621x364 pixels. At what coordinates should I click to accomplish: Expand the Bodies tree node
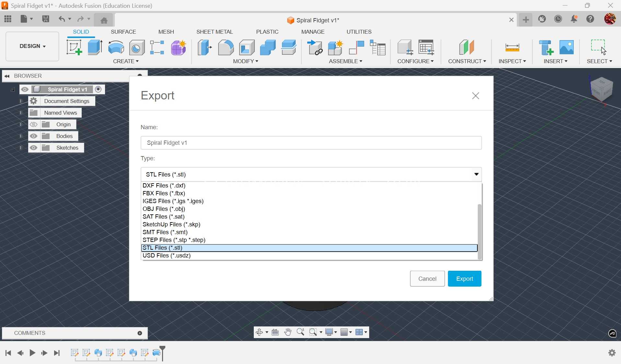[20, 136]
